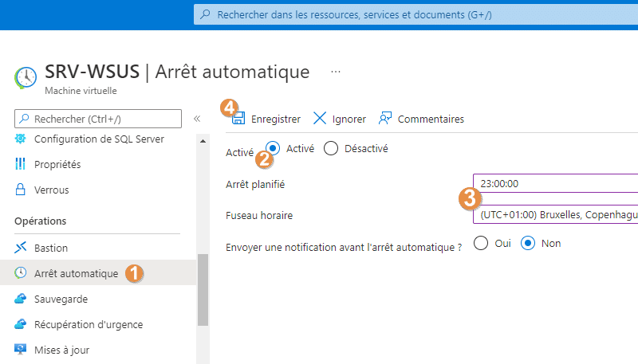
Task: Click the sidebar scroll up arrow
Action: [203, 141]
